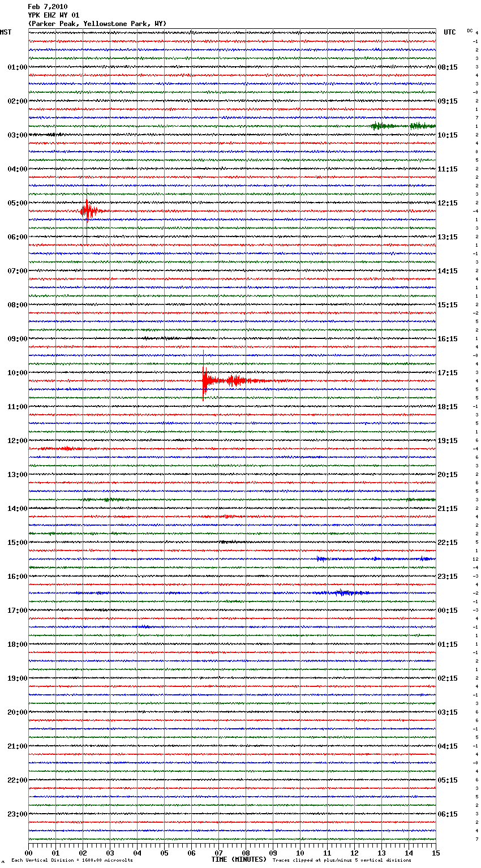Click the '04:00' MST time label
This screenshot has width=481, height=868.
[x=18, y=169]
